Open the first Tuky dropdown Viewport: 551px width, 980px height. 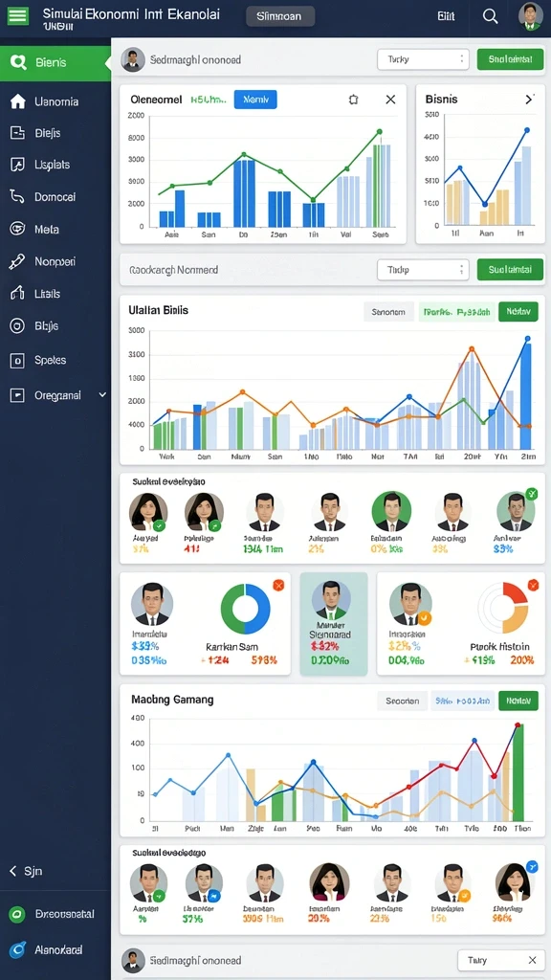click(423, 59)
